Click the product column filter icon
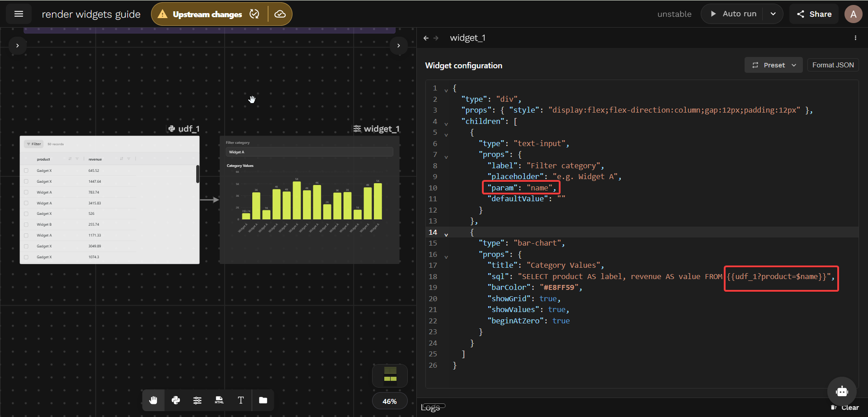The height and width of the screenshot is (417, 868). coord(77,159)
